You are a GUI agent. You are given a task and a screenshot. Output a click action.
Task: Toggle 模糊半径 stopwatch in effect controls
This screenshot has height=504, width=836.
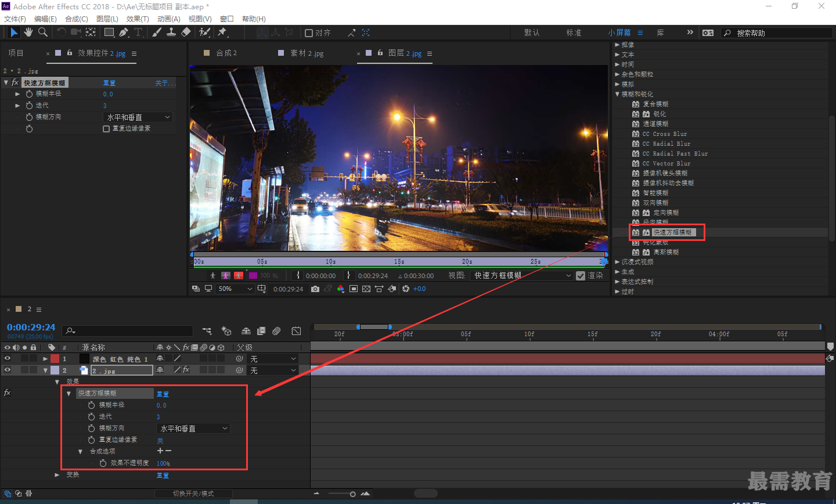tap(29, 93)
